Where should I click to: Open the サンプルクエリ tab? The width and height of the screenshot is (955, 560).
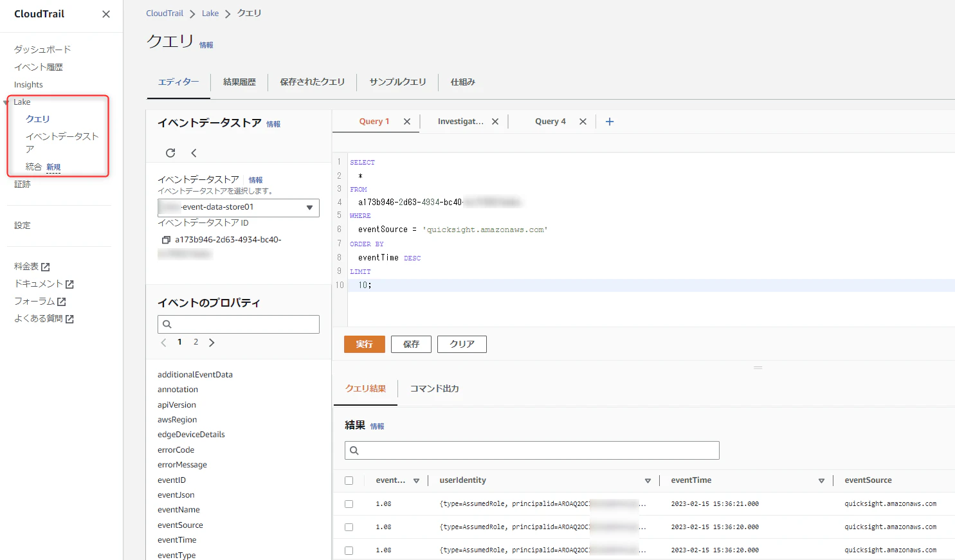click(397, 82)
